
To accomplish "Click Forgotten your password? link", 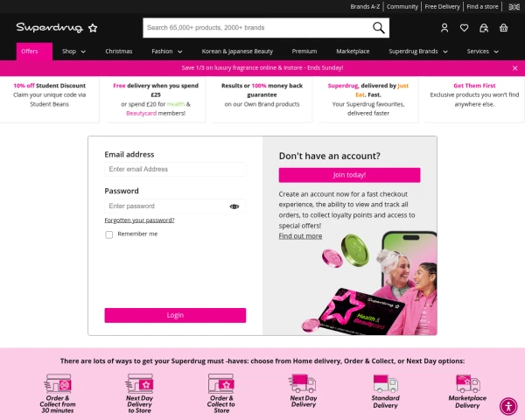I will pyautogui.click(x=139, y=220).
